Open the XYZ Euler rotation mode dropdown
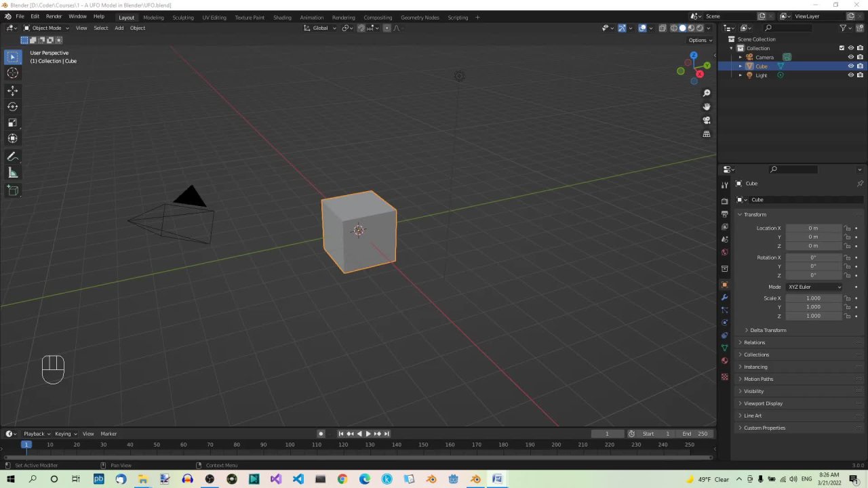Image resolution: width=868 pixels, height=488 pixels. coord(814,287)
